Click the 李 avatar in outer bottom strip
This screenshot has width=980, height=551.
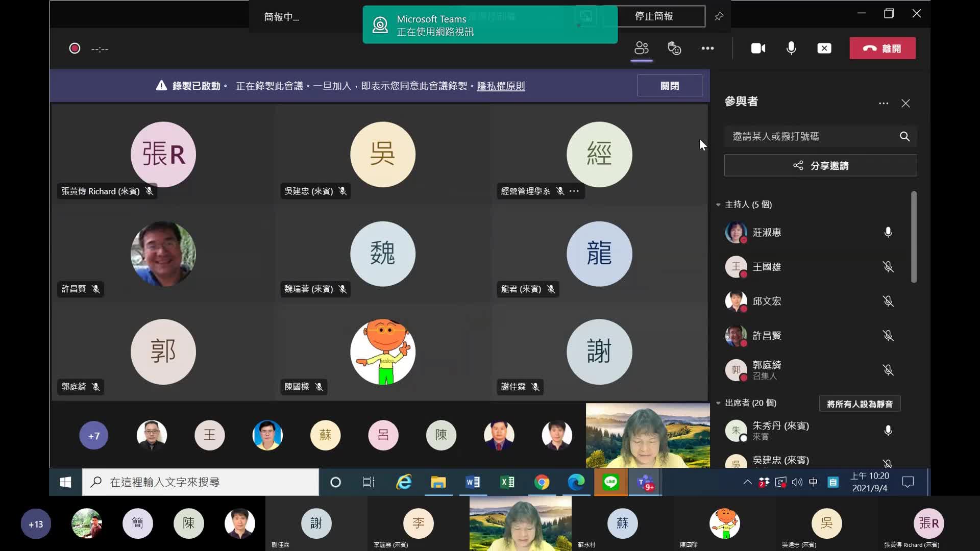tap(419, 523)
